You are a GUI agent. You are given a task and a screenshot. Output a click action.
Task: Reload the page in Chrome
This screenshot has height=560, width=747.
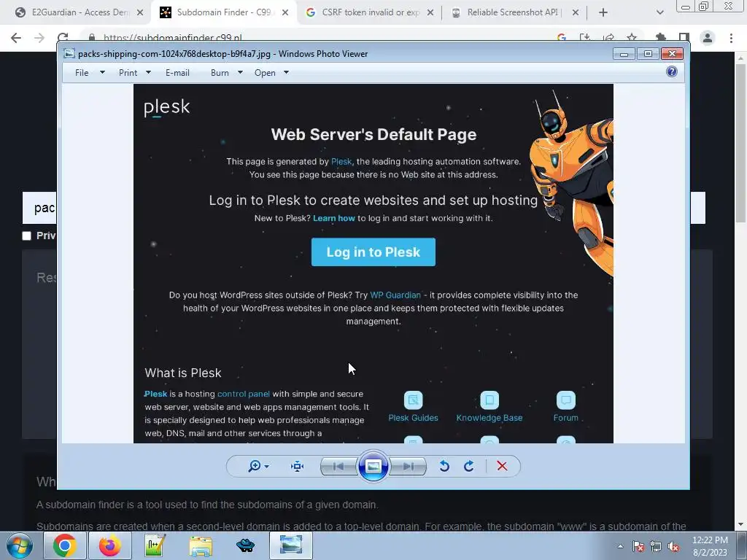click(x=63, y=38)
